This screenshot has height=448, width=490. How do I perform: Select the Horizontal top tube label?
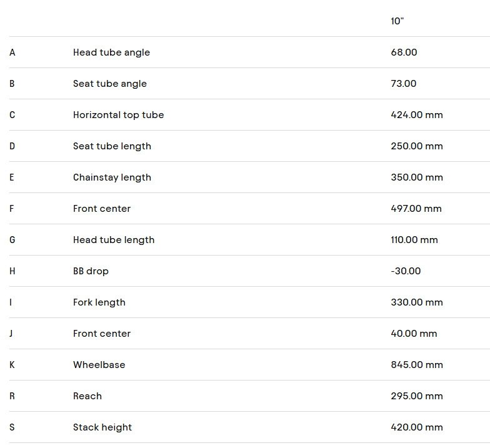coord(118,115)
